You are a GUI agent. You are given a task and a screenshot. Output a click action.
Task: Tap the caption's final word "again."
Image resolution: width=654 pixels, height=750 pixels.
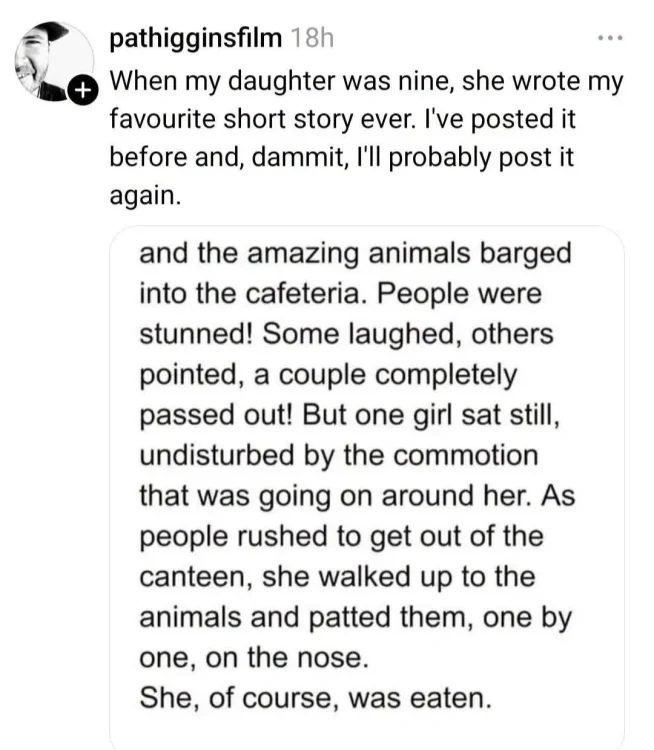click(146, 196)
